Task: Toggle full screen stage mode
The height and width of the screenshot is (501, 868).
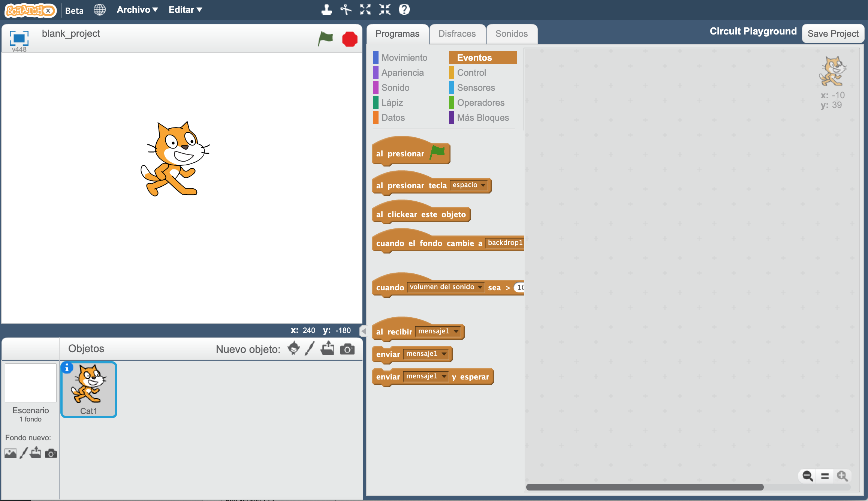Action: point(19,38)
